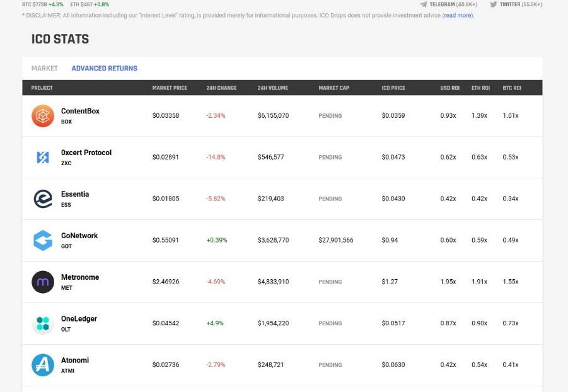Click the Essentia logo icon
This screenshot has width=568, height=392.
43,199
